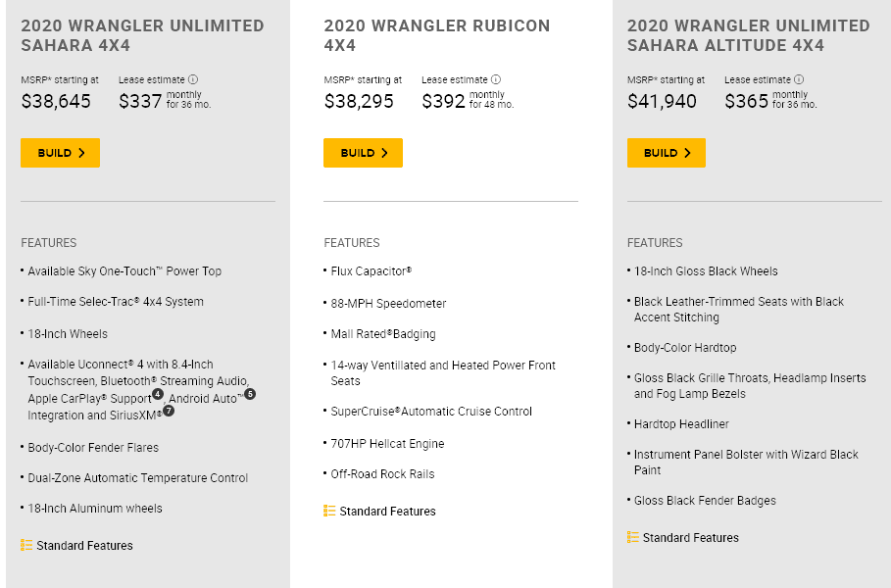Click the $38,645 MSRP price
This screenshot has height=588, width=891.
tap(56, 101)
